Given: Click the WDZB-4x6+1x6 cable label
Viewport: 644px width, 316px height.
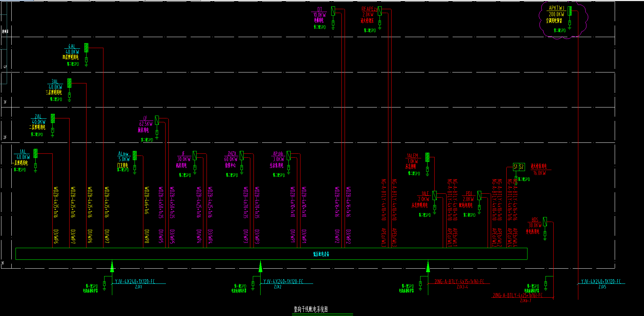Looking at the screenshot, I should (x=147, y=200).
